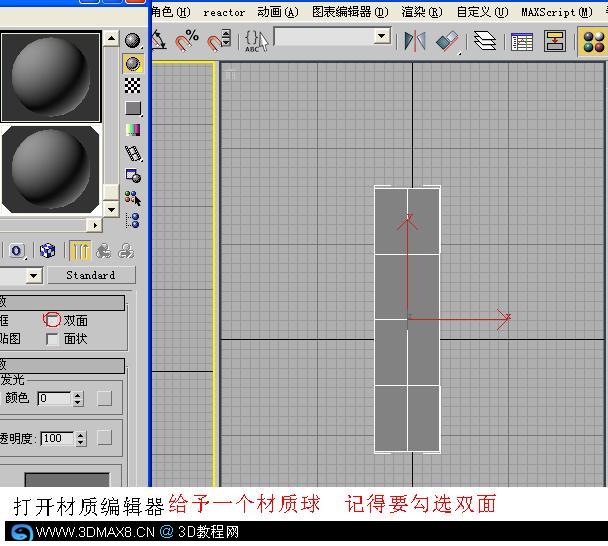Click the Sample UV Tiling icon
The height and width of the screenshot is (546, 608).
coord(133,108)
